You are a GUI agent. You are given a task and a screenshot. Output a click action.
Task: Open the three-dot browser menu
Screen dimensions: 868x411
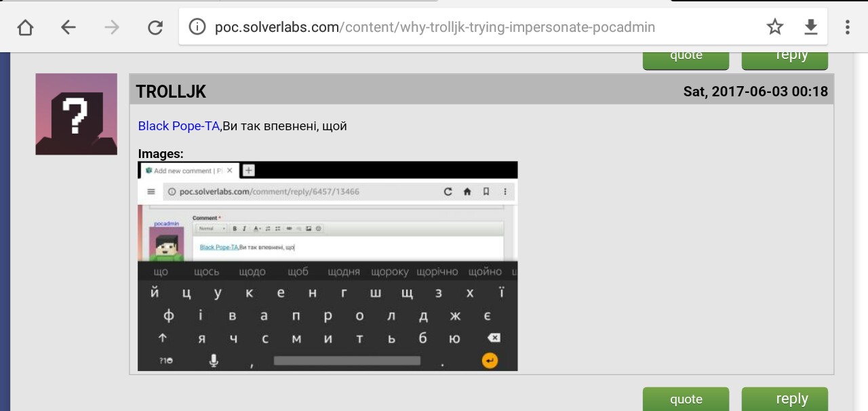[848, 27]
